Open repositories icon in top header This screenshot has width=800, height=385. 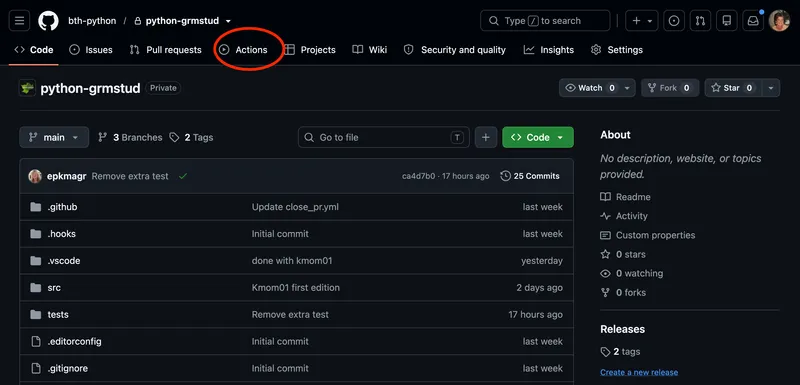(x=727, y=21)
